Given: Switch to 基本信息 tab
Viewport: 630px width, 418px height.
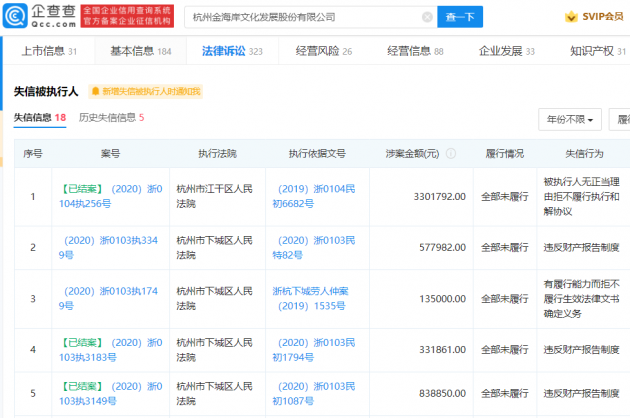Looking at the screenshot, I should point(141,51).
